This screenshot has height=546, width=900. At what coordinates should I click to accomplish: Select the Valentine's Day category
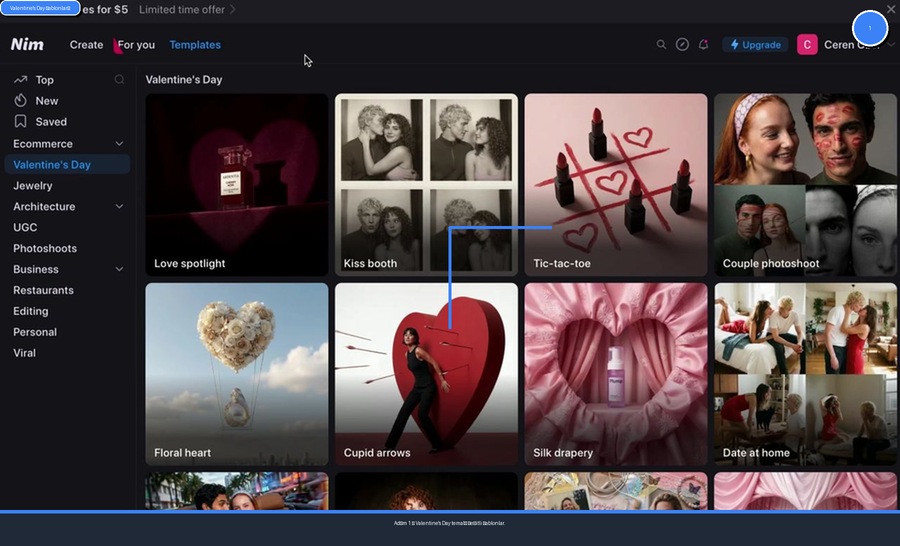(67, 164)
